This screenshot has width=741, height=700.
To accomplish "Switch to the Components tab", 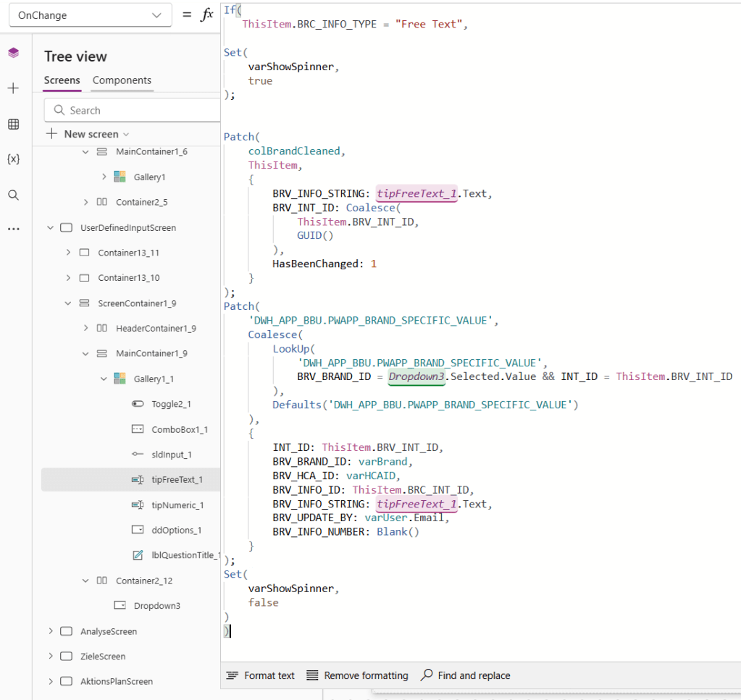I will tap(122, 80).
